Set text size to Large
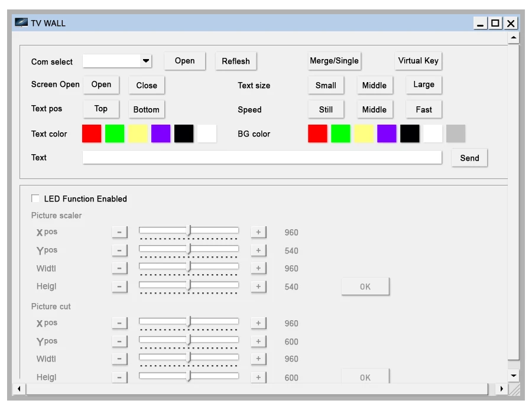 click(x=423, y=84)
